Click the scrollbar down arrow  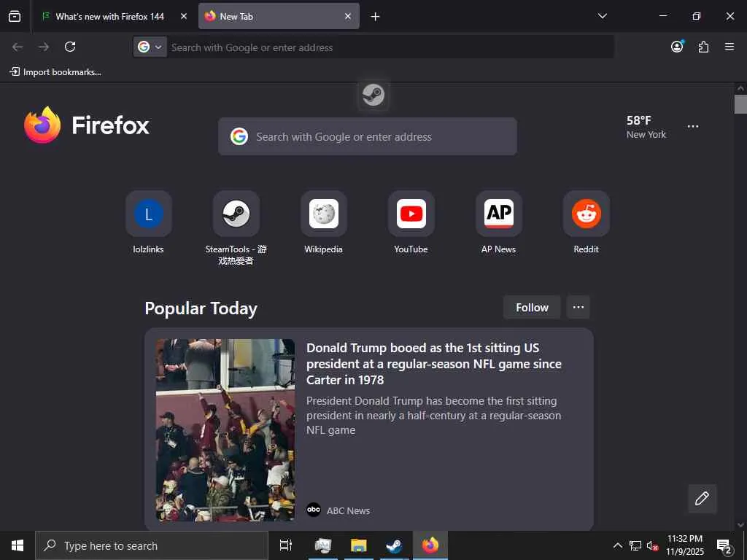click(740, 525)
